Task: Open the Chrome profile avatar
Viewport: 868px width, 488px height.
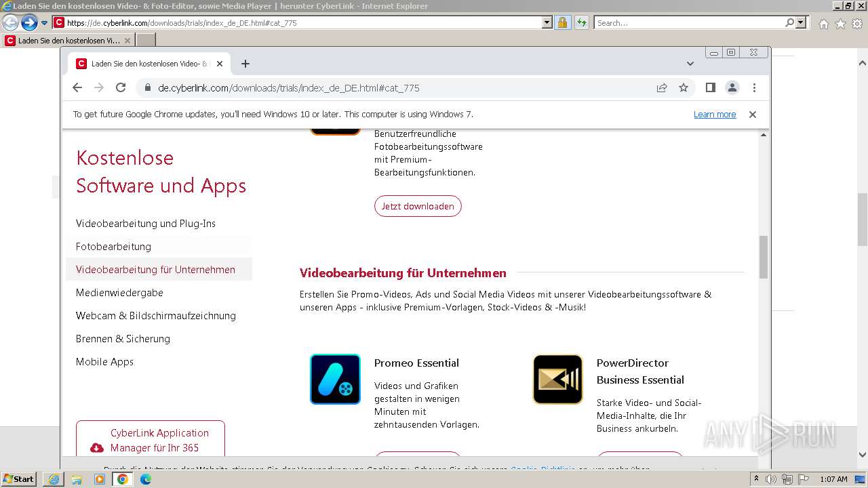Action: (732, 87)
